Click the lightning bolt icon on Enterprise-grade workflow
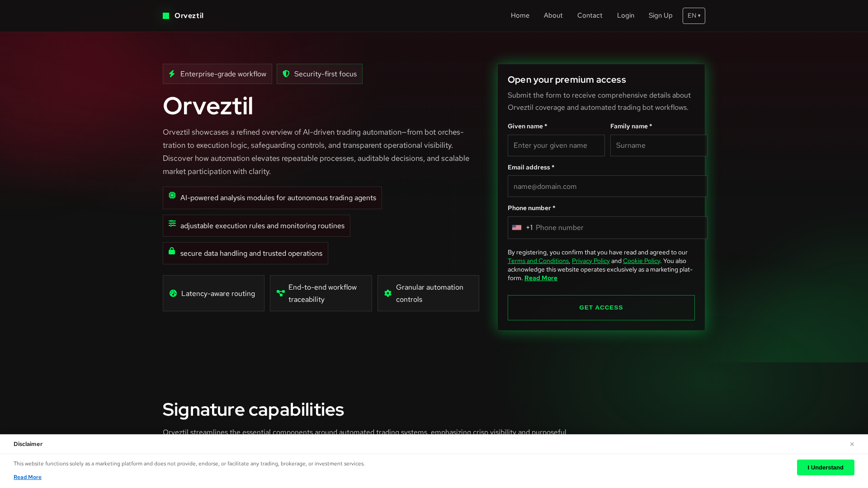868x488 pixels. click(172, 74)
